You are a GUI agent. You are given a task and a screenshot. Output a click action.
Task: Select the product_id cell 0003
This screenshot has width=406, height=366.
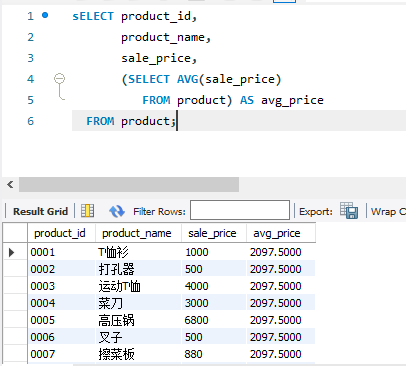click(x=61, y=286)
